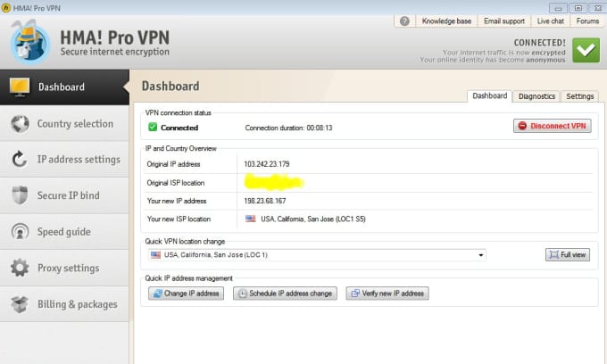The image size is (607, 364).
Task: Click the CONNECTED! status heading
Action: pos(540,43)
